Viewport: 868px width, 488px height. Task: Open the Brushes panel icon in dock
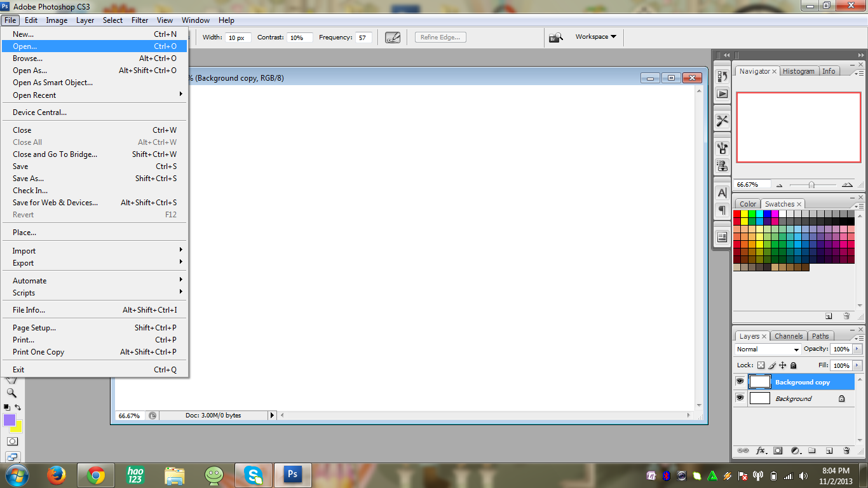click(722, 149)
